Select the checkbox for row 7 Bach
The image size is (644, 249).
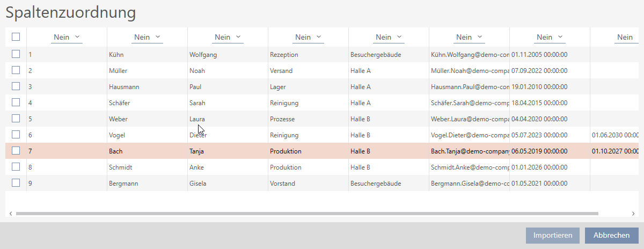click(16, 151)
